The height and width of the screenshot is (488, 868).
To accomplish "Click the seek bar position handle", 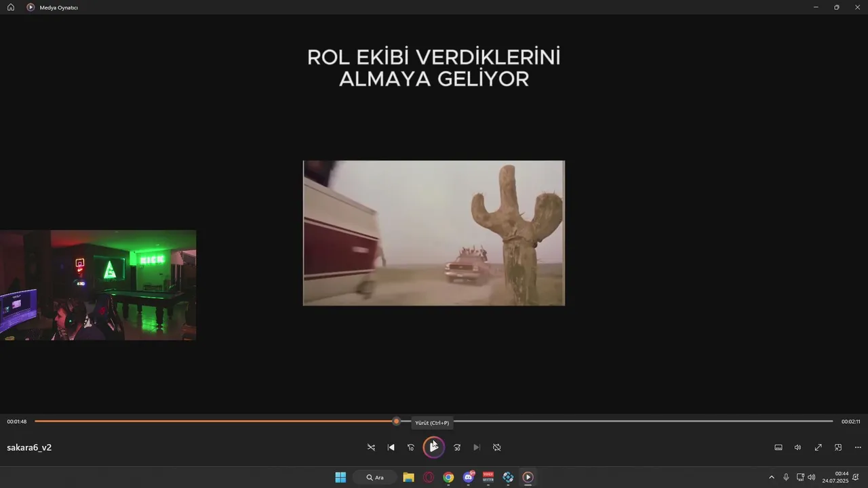I will 397,422.
